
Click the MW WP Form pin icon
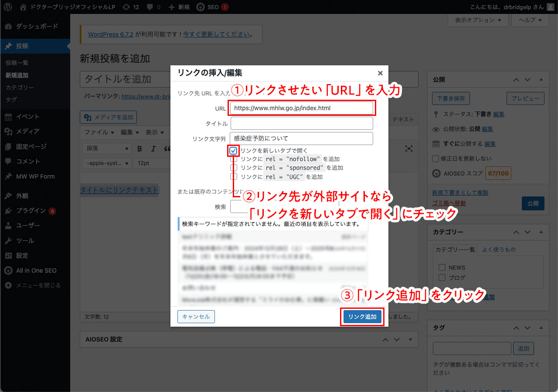pos(8,176)
